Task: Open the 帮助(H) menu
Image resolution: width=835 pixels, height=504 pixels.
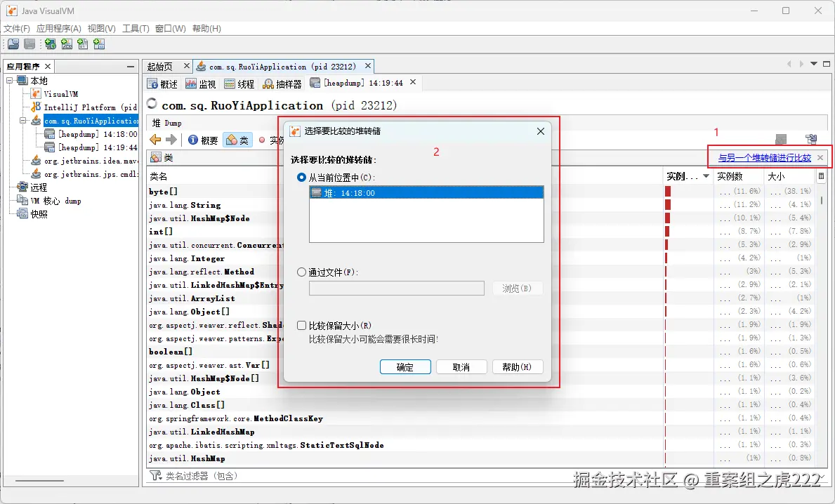Action: pyautogui.click(x=206, y=28)
